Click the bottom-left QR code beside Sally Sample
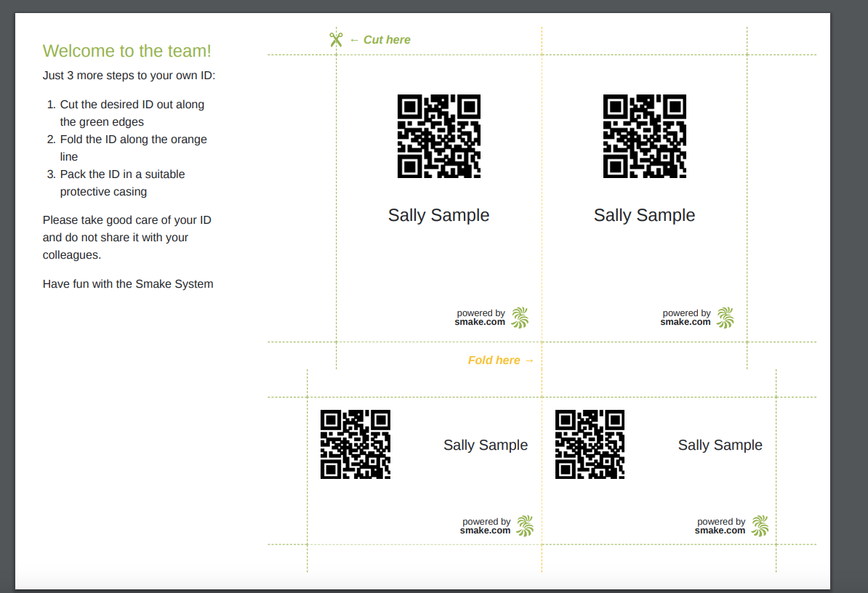 click(355, 444)
